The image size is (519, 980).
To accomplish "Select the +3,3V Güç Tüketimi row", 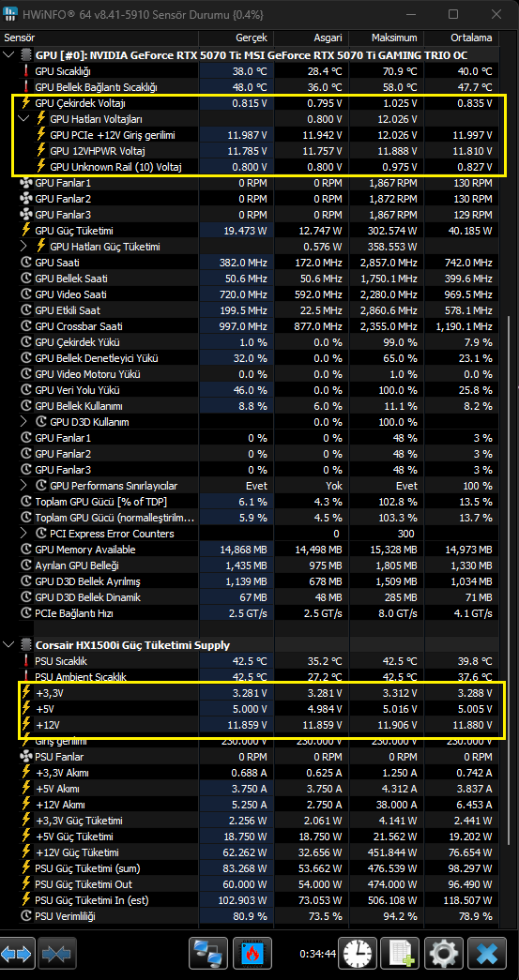I will point(250,821).
